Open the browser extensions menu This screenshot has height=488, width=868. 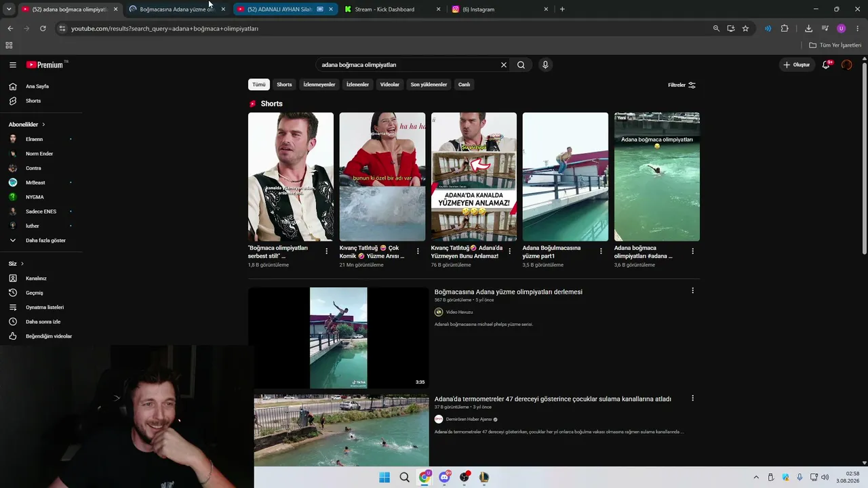(785, 28)
